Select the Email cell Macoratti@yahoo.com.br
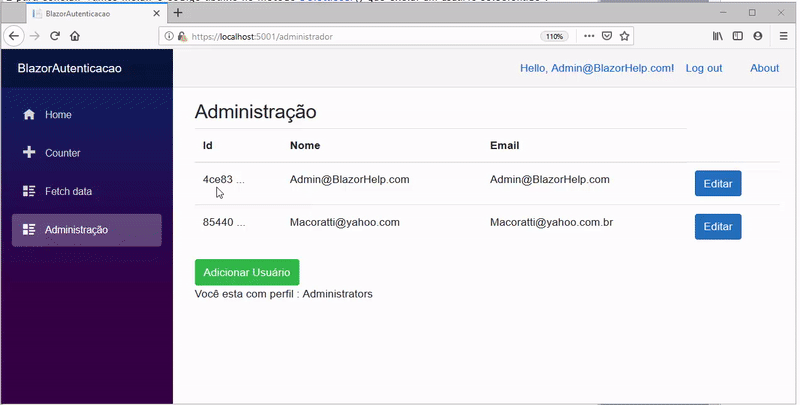Viewport: 800px width, 405px height. (x=552, y=222)
